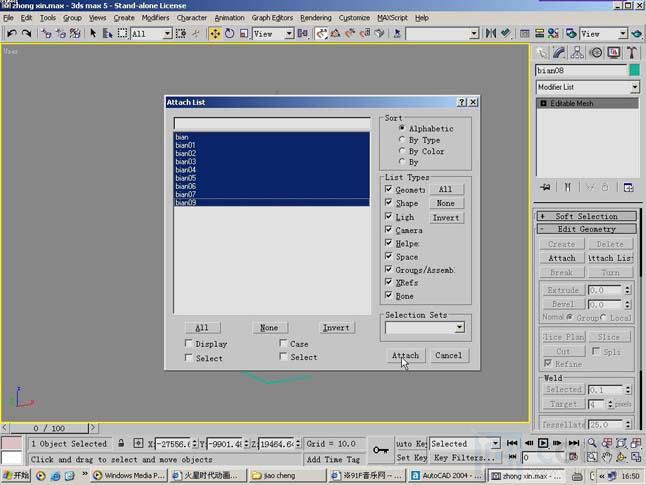Click the key mode toggle key icon
This screenshot has width=646, height=485.
click(380, 450)
